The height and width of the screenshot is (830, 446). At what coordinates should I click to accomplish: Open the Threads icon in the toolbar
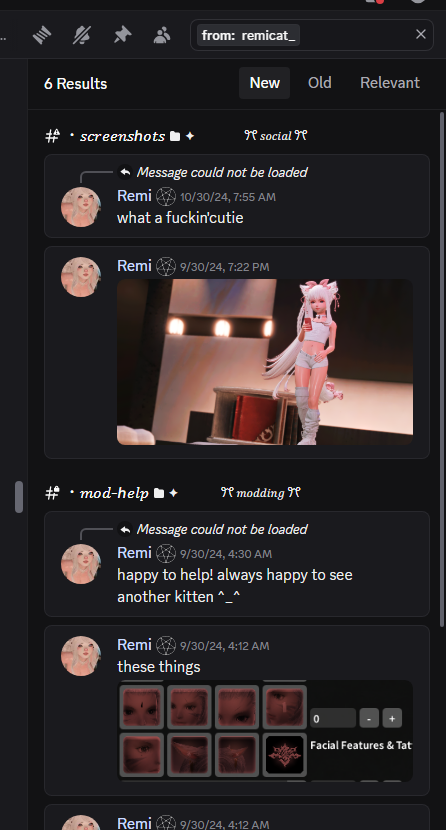pyautogui.click(x=42, y=35)
